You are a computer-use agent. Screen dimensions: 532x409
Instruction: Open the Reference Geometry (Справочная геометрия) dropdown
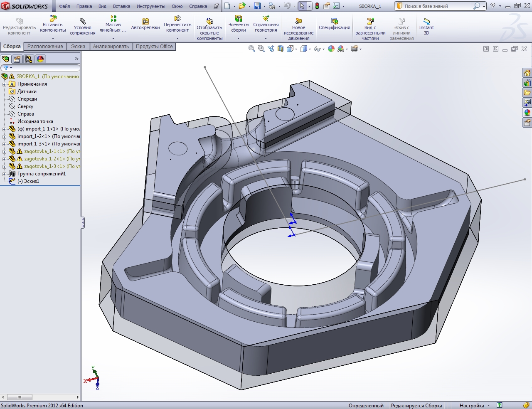click(266, 38)
